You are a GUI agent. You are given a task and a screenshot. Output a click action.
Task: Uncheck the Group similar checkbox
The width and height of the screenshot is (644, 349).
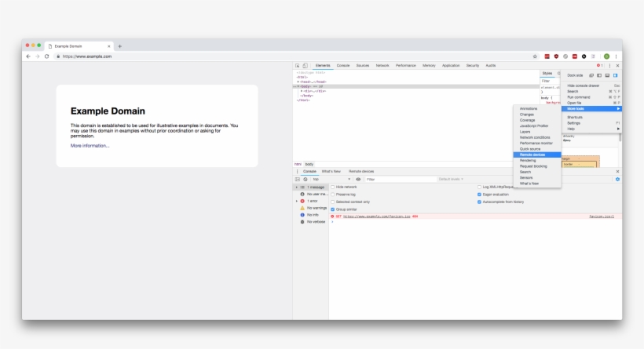(333, 209)
